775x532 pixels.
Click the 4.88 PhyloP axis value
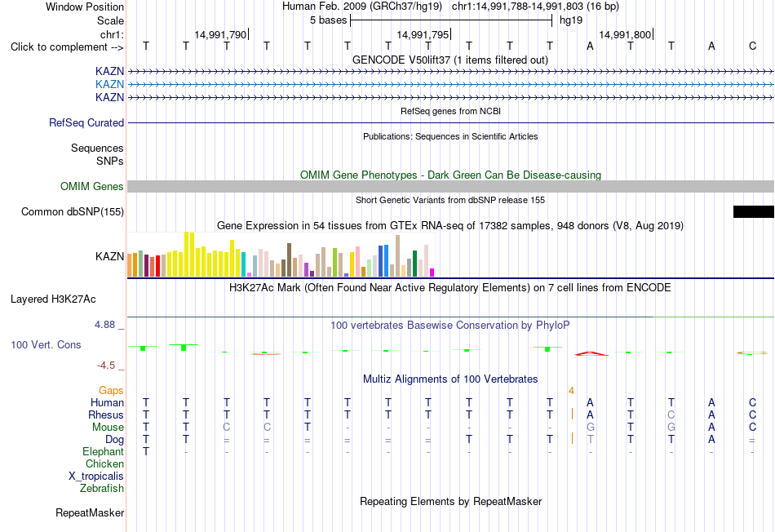click(104, 325)
